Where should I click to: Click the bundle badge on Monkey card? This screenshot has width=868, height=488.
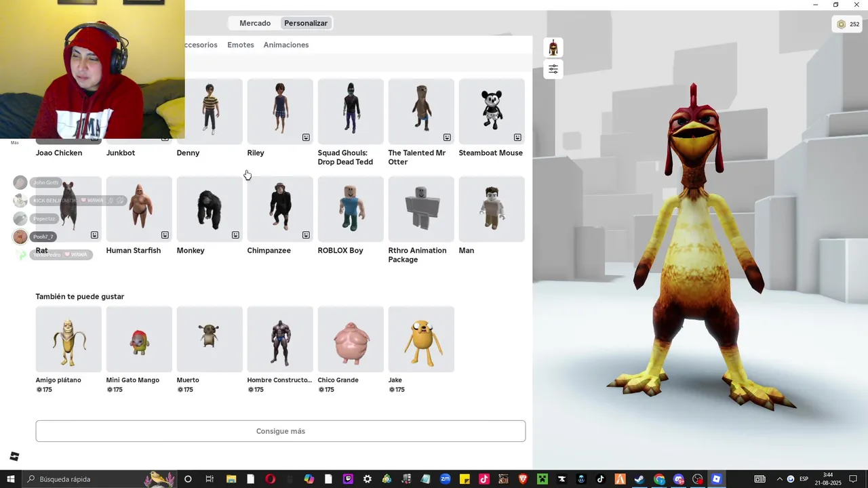(235, 235)
